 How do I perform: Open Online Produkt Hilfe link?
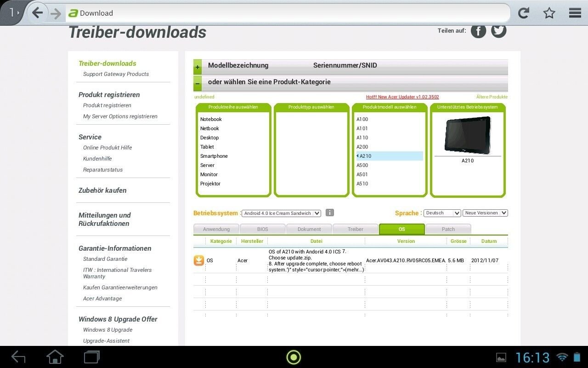[107, 148]
